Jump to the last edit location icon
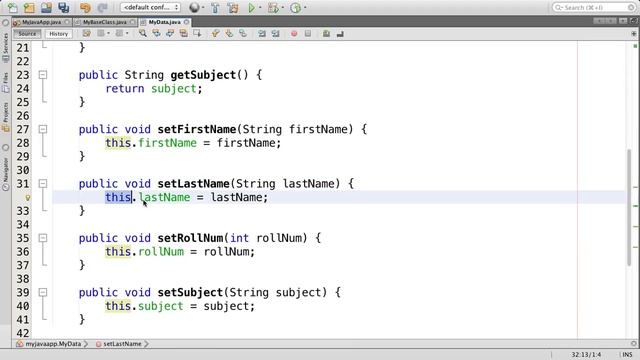640x360 pixels. tap(87, 33)
